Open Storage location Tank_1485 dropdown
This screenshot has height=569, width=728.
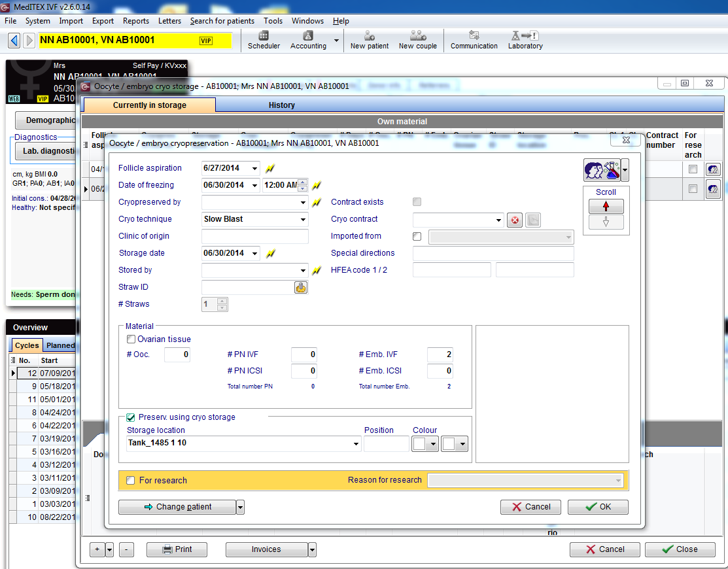click(356, 443)
